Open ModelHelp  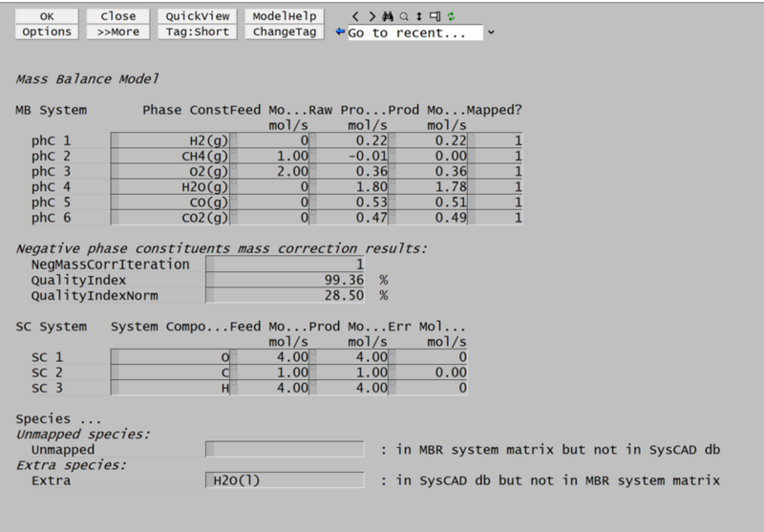[x=285, y=16]
